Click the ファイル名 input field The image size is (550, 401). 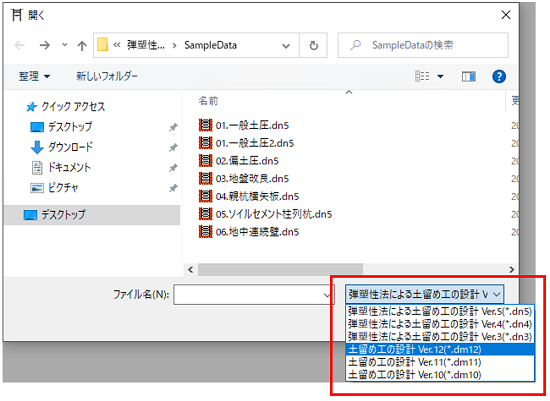[x=253, y=295]
